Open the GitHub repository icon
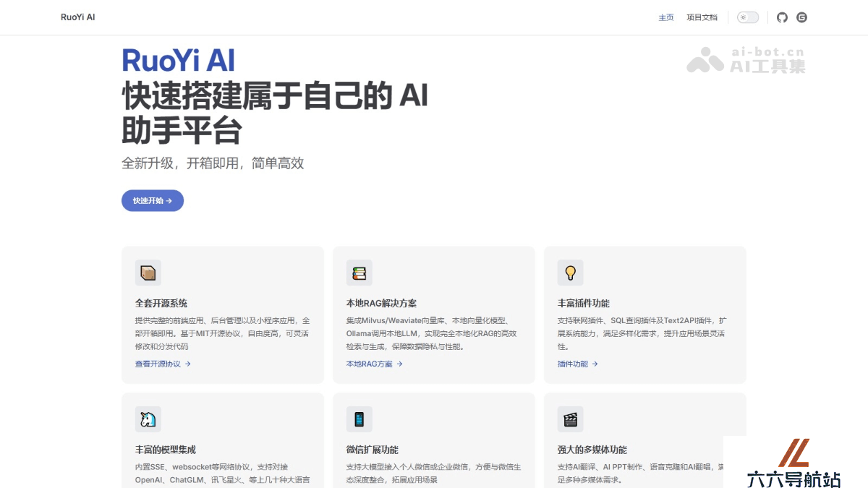The image size is (868, 488). pyautogui.click(x=782, y=17)
